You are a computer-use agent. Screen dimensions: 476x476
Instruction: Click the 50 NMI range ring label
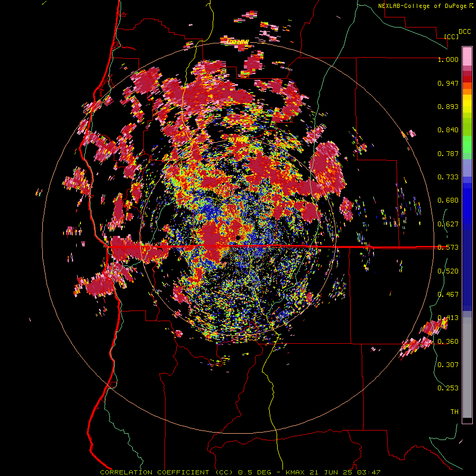click(238, 140)
